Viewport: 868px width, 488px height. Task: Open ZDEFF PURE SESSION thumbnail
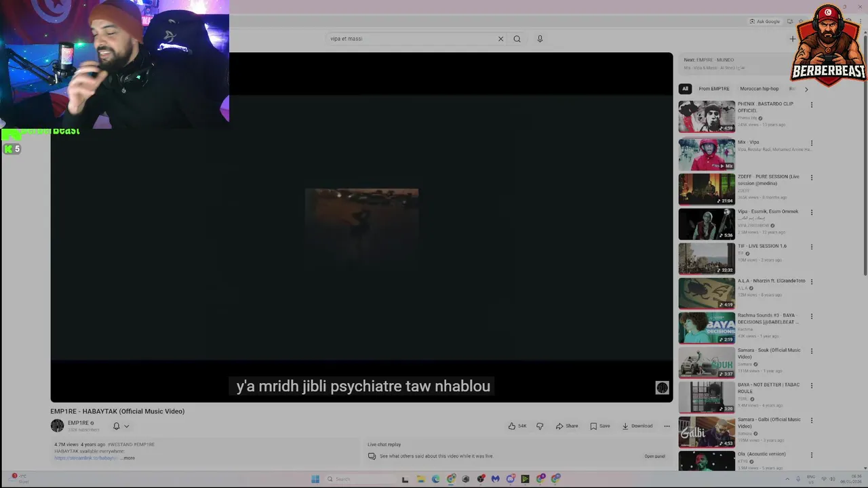(707, 189)
